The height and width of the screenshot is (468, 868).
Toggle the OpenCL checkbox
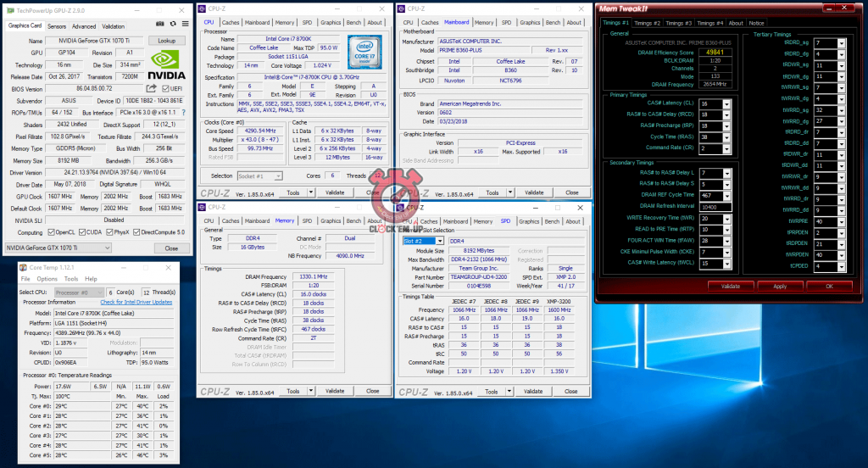[50, 231]
